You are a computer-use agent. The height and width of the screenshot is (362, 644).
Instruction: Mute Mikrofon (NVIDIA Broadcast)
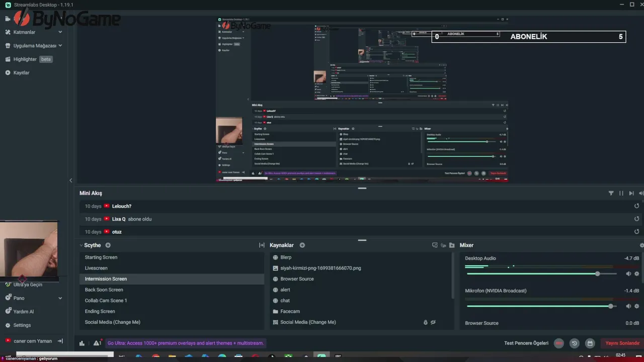[x=628, y=306]
